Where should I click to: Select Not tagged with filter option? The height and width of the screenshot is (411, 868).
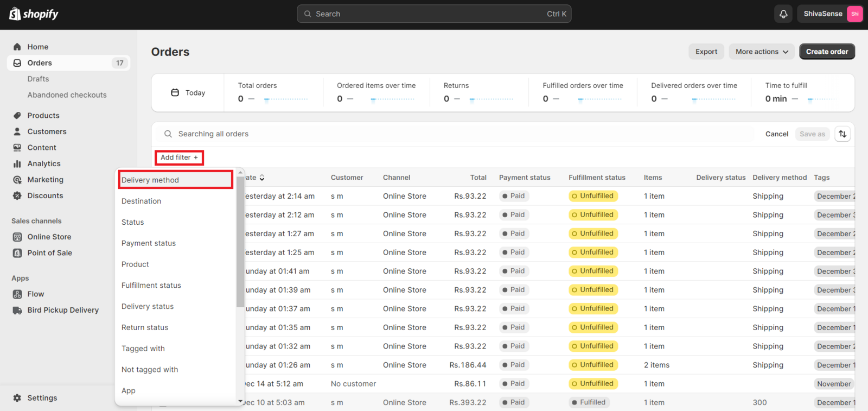click(176, 370)
